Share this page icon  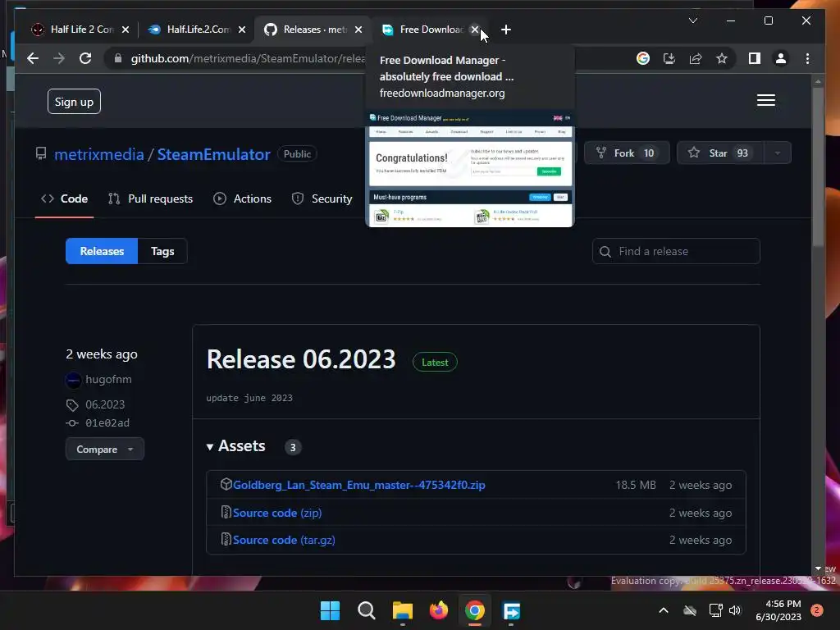(696, 58)
